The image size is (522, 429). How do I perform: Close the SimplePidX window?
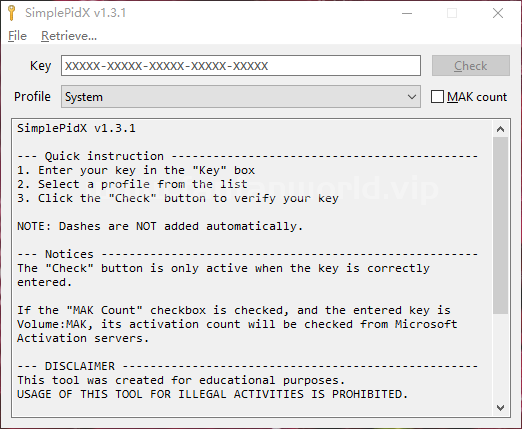pos(498,13)
